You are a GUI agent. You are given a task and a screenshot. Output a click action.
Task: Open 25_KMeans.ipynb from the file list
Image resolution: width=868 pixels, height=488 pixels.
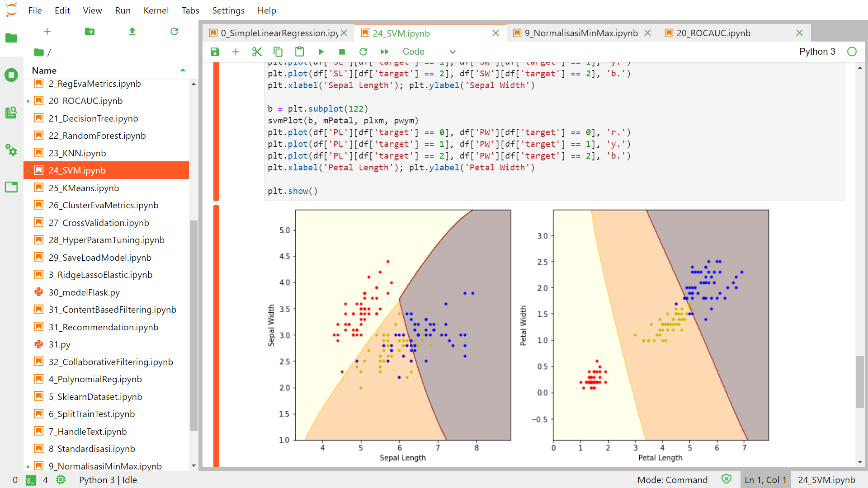(x=84, y=188)
